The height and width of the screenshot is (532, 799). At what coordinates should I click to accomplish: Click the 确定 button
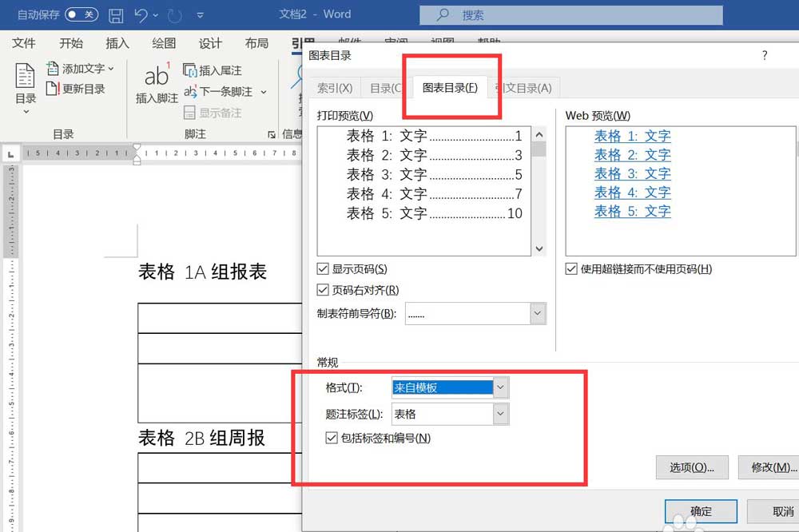[701, 511]
